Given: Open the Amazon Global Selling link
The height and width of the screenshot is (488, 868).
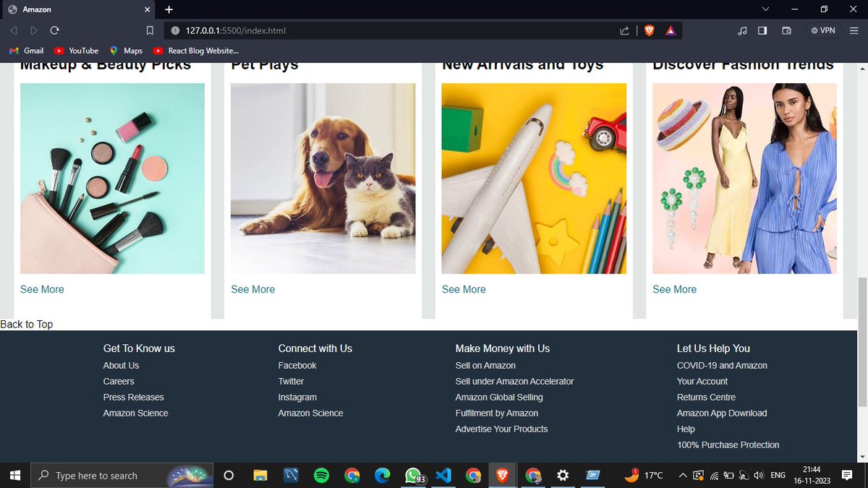Looking at the screenshot, I should (x=499, y=398).
